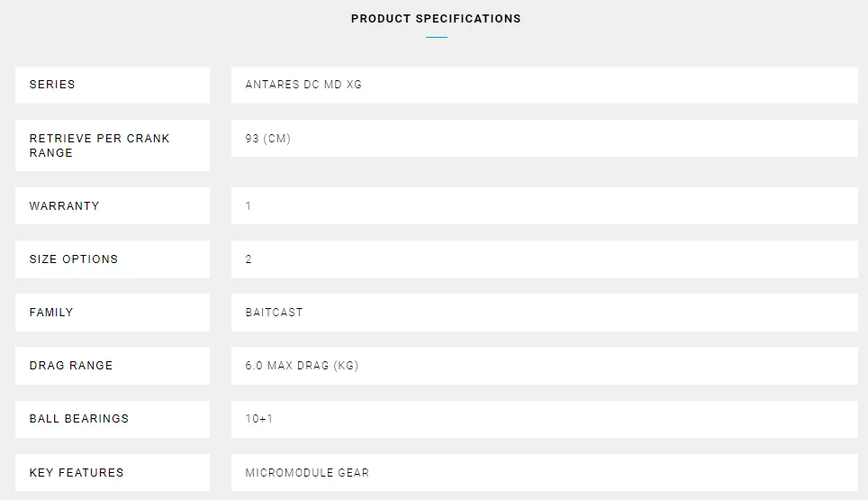Click the (KG) unit in drag value

point(347,366)
